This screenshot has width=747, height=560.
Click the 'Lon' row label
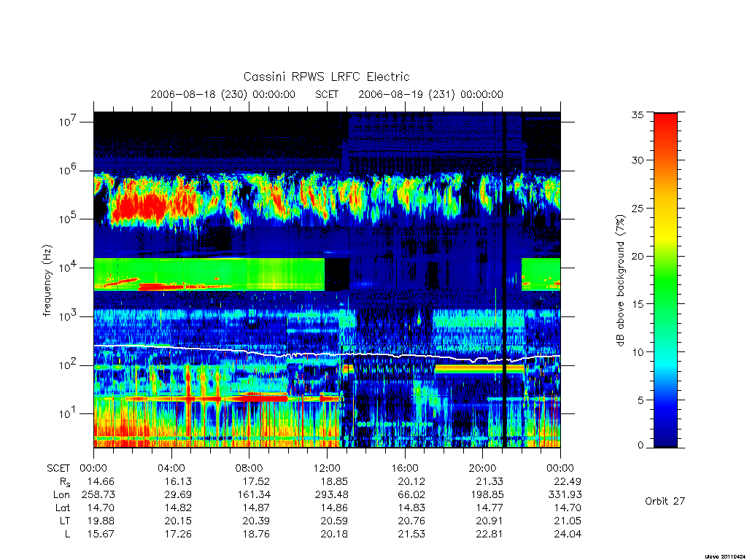coord(61,495)
